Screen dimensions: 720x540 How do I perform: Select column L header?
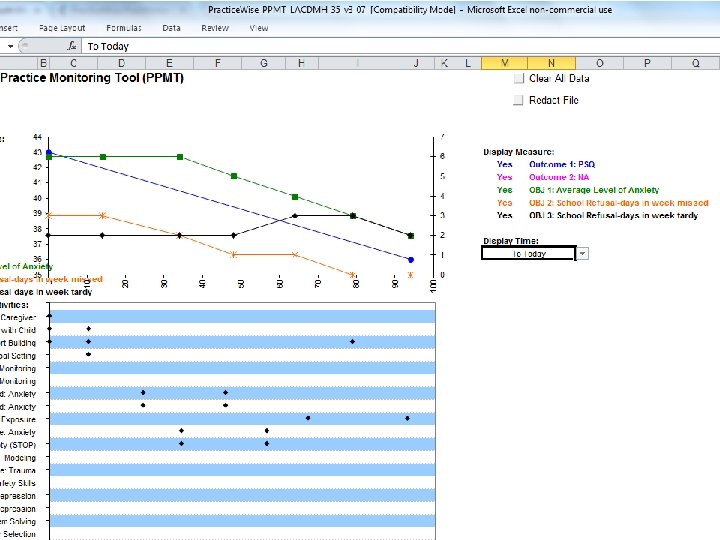[467, 63]
